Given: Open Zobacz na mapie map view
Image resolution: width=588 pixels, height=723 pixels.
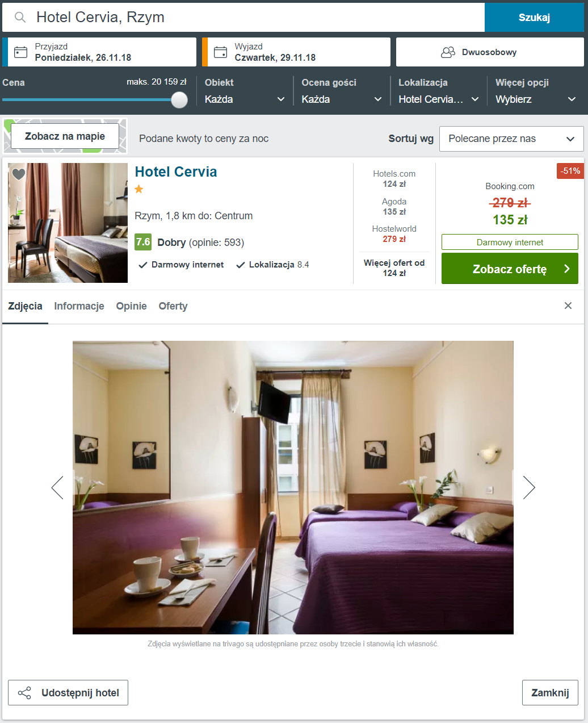Looking at the screenshot, I should point(65,136).
